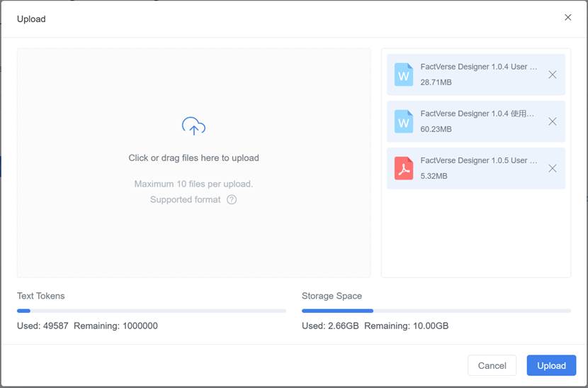Click the blue Upload button
Screen dimensions: 588x388
click(x=551, y=365)
